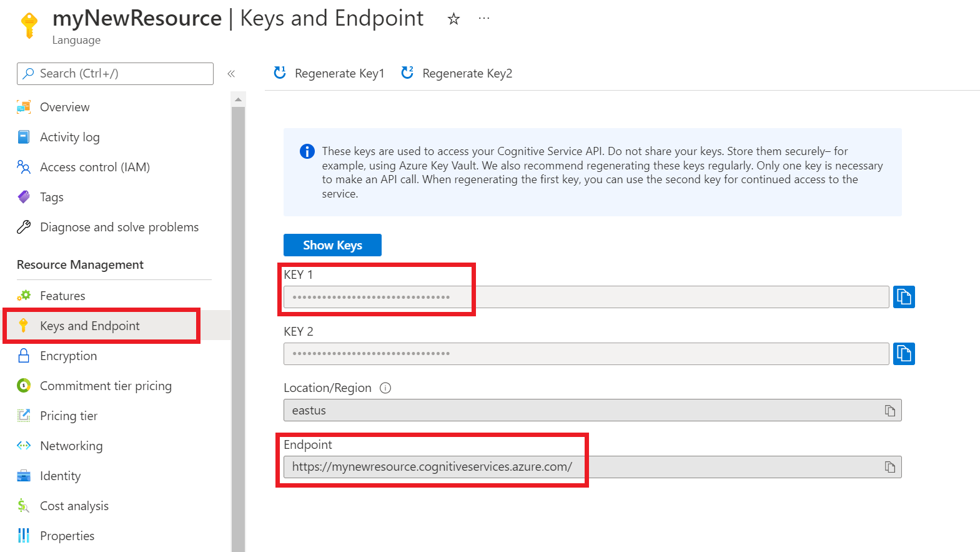
Task: Copy KEY 1 using its copy icon
Action: 903,297
